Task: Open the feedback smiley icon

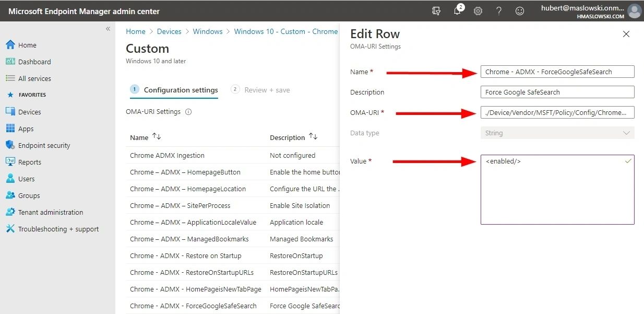Action: (520, 11)
